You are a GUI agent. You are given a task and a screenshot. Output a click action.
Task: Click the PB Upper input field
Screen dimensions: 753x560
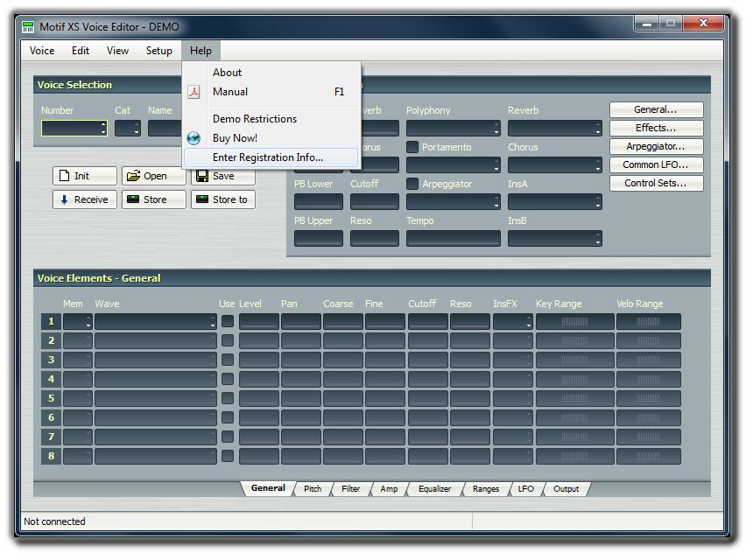(x=319, y=239)
